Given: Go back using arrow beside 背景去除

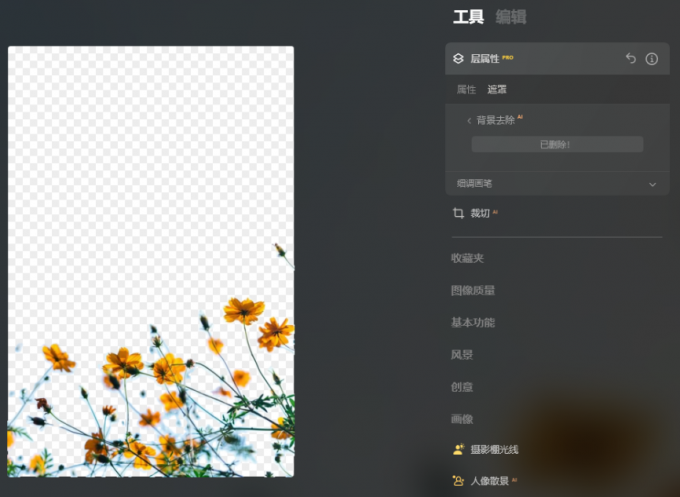Looking at the screenshot, I should 469,121.
